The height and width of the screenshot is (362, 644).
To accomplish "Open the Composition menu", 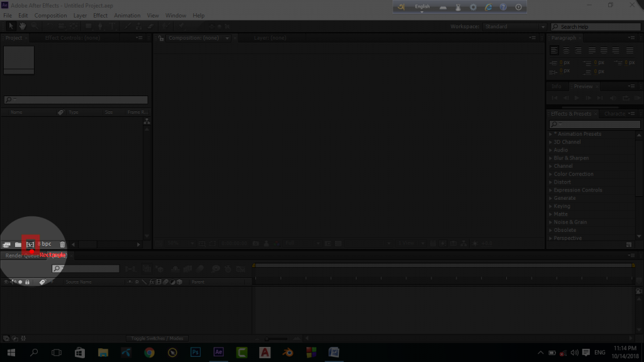I will (50, 16).
